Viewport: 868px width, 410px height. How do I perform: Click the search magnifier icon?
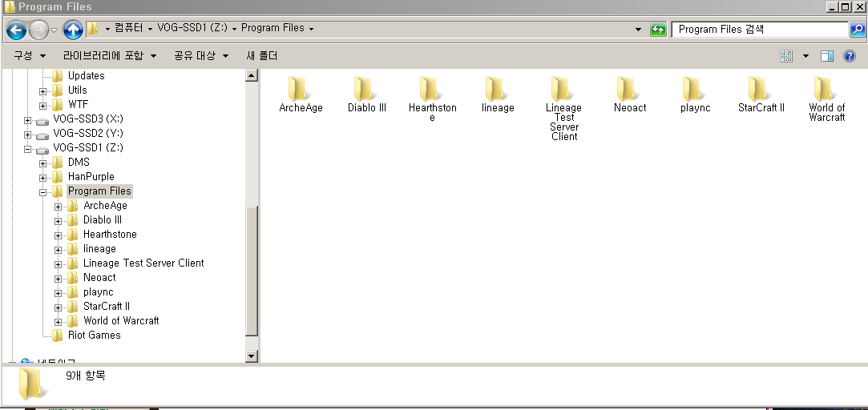point(857,29)
